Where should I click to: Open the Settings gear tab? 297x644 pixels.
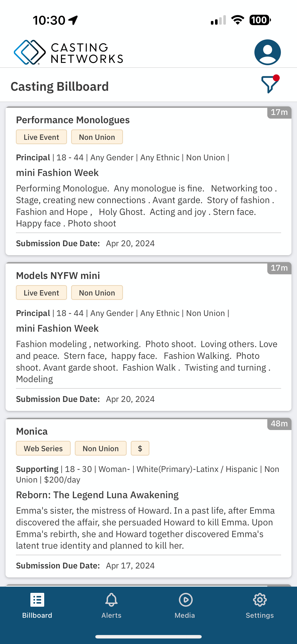coord(260,605)
